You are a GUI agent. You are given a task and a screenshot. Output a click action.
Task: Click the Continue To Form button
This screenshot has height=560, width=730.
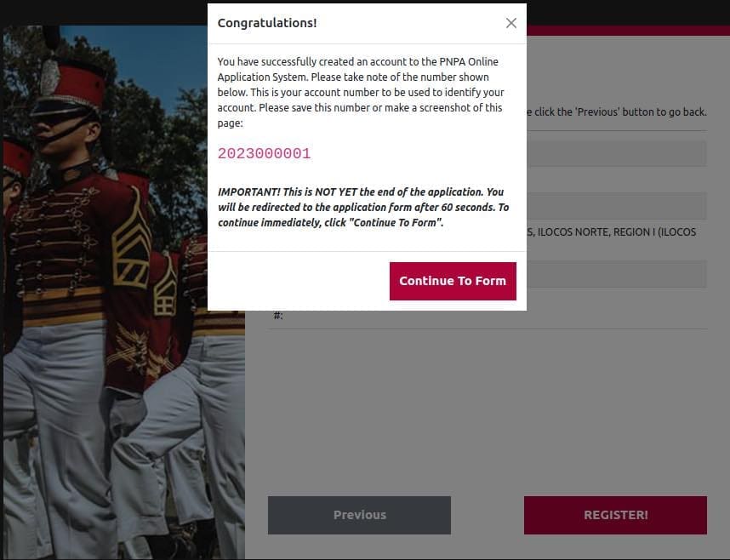click(453, 281)
